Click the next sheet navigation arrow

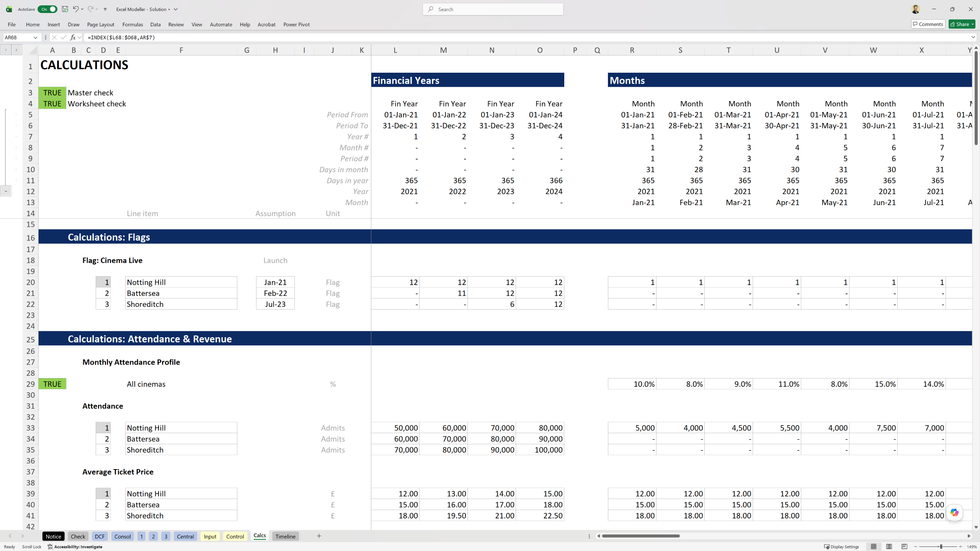click(x=23, y=536)
